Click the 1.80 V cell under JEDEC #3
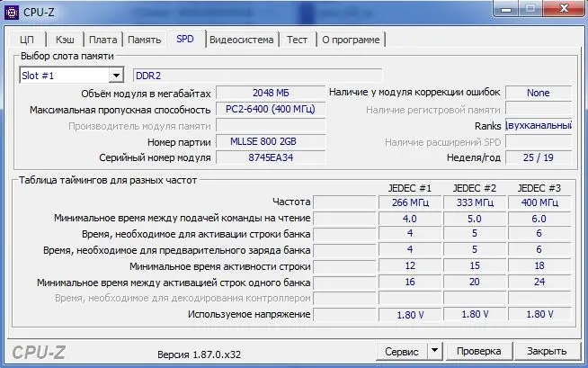Screen dimensions: 588x368 tap(539, 314)
